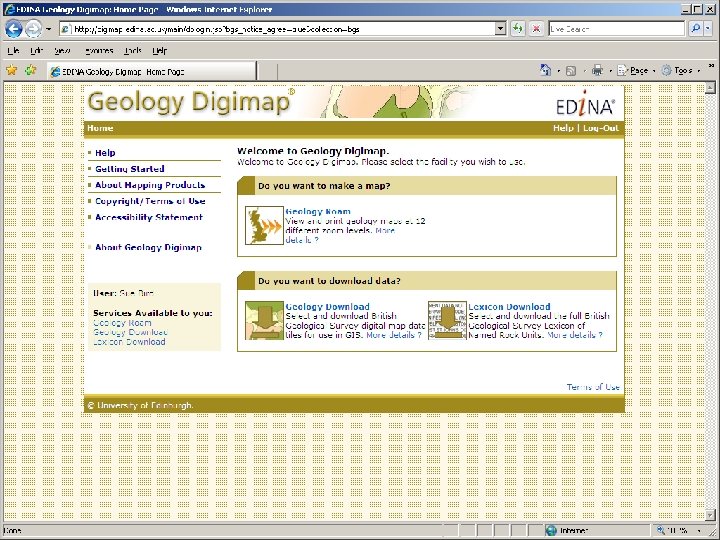Image resolution: width=720 pixels, height=540 pixels.
Task: Click the Log-Out link
Action: tap(601, 128)
